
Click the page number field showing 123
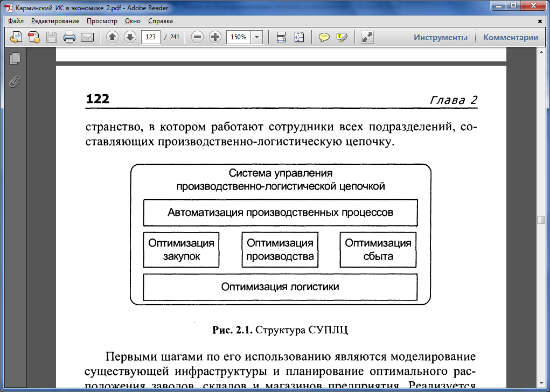tap(150, 37)
